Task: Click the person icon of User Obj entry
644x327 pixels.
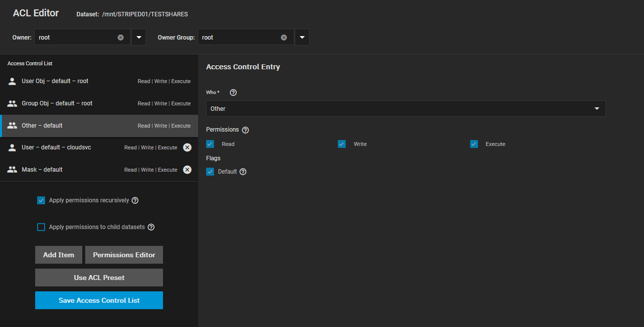Action: [12, 81]
